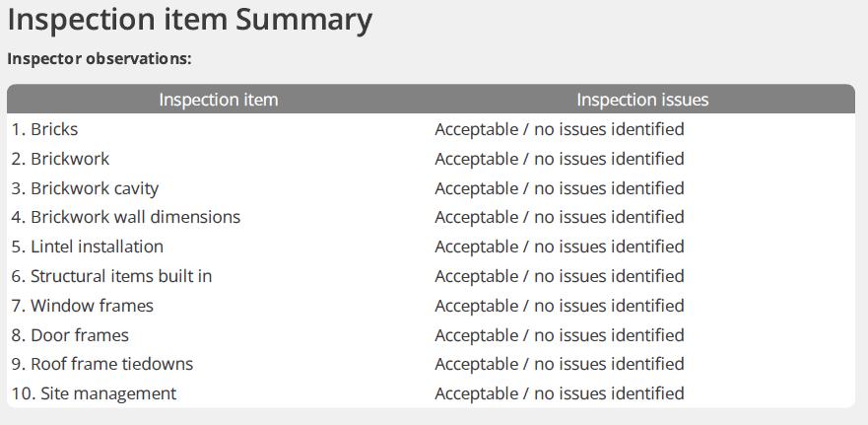Select 4. Brickwork wall dimensions row
This screenshot has height=425, width=868.
click(431, 217)
